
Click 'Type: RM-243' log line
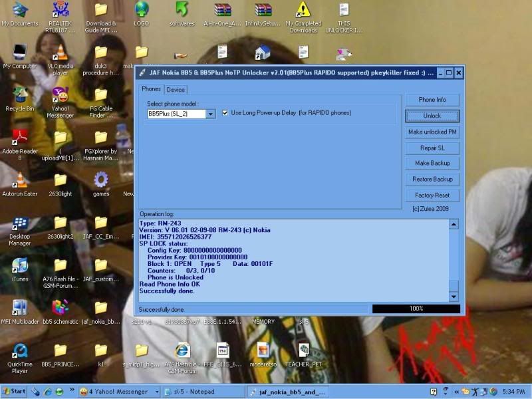pyautogui.click(x=160, y=223)
